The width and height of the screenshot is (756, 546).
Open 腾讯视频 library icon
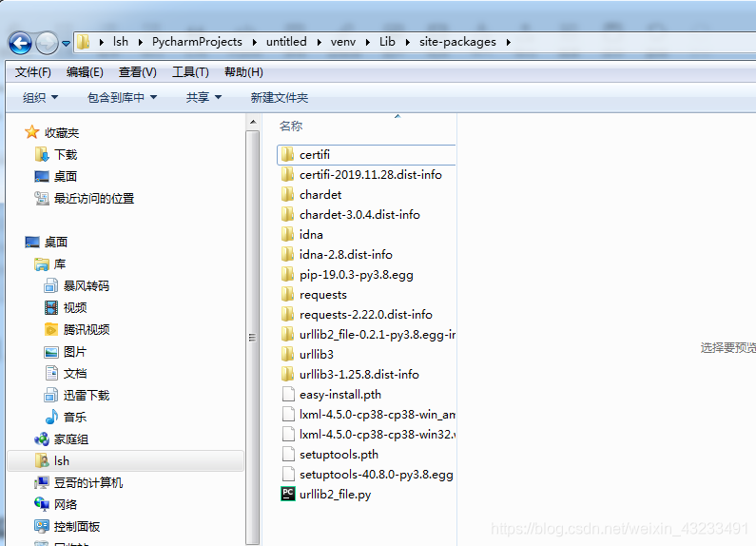coord(51,329)
